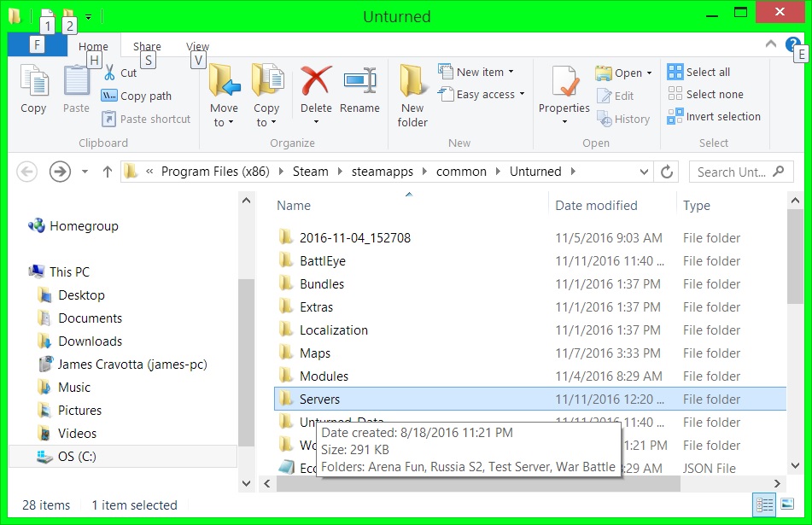Sort files by Date modified column
The height and width of the screenshot is (525, 812).
[x=596, y=206]
